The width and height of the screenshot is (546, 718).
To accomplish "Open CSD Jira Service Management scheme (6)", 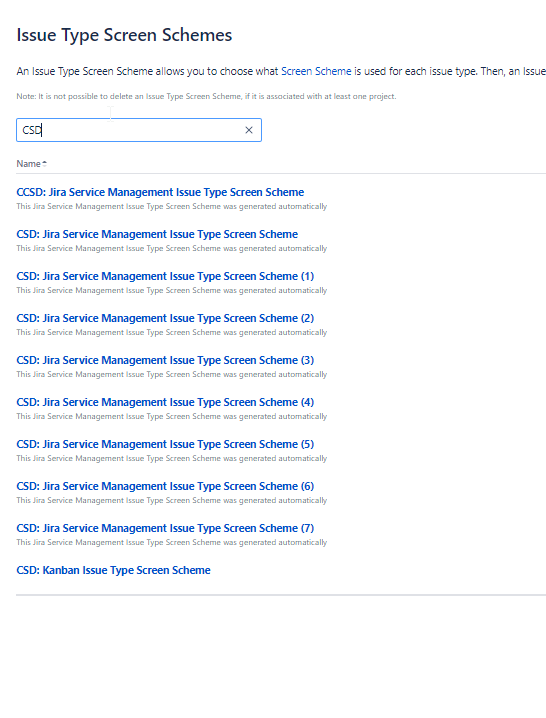I will coord(165,486).
